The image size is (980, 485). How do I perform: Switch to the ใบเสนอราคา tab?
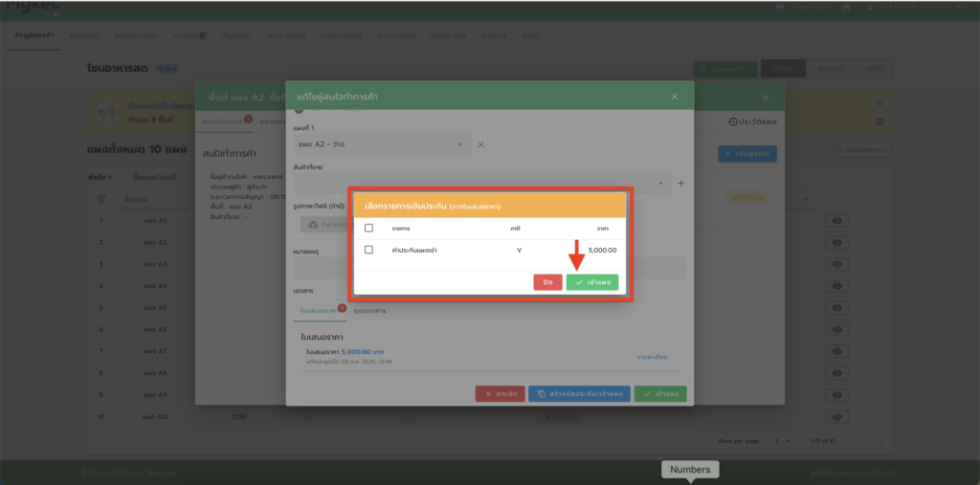[316, 311]
